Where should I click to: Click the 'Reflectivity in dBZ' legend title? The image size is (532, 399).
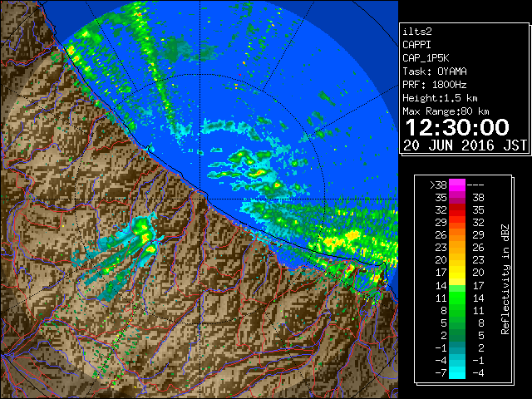505,279
